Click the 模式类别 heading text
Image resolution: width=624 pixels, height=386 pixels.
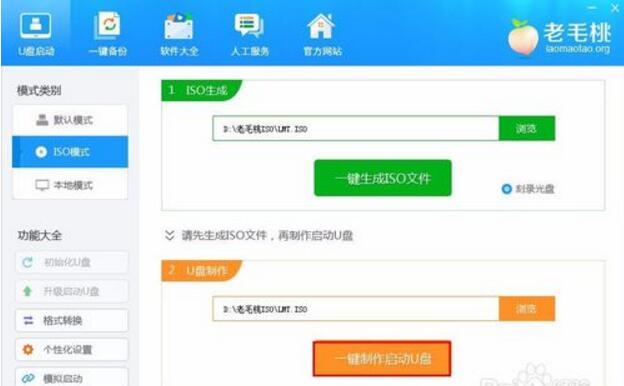(x=39, y=91)
